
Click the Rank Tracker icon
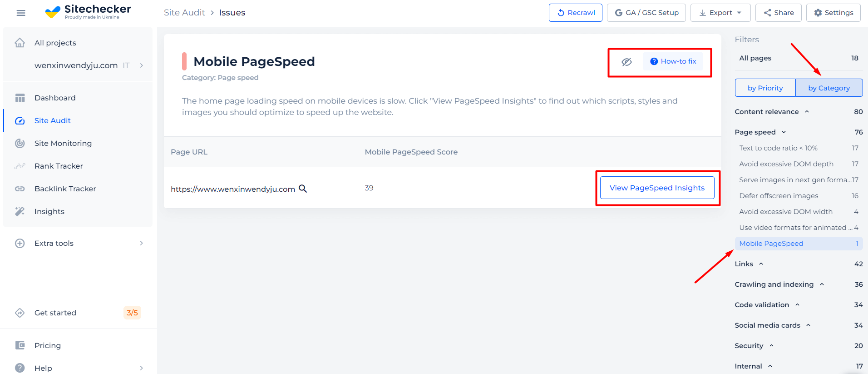click(x=20, y=166)
